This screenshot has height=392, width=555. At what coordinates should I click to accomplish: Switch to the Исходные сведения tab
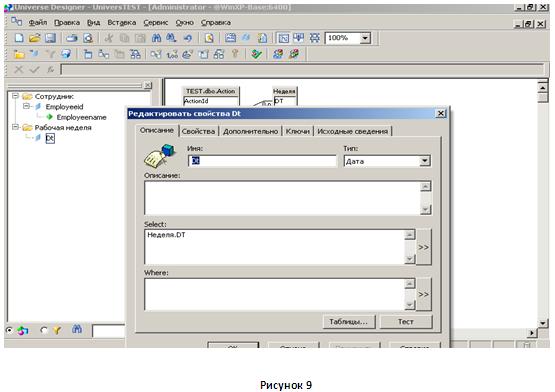coord(353,131)
